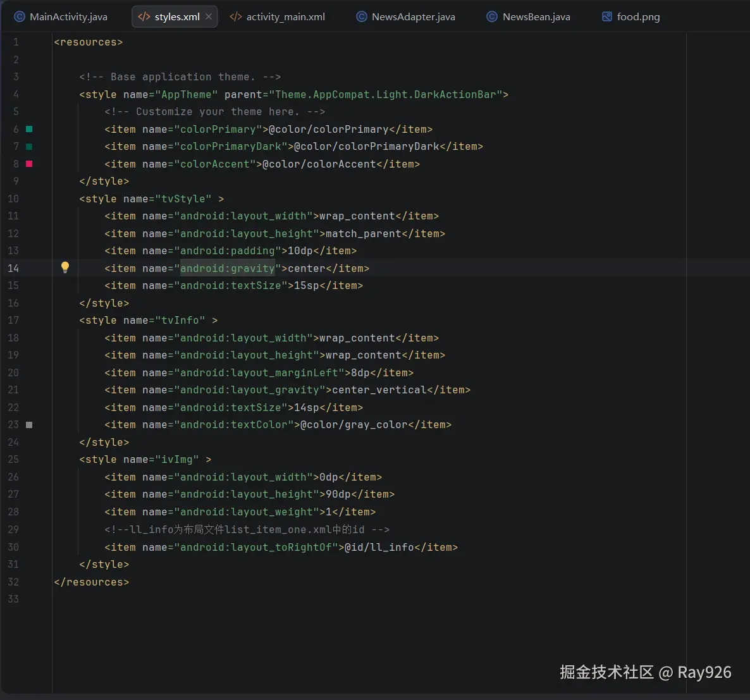The width and height of the screenshot is (750, 700).
Task: Click the class icon on NewsBean.java tab
Action: coord(491,17)
